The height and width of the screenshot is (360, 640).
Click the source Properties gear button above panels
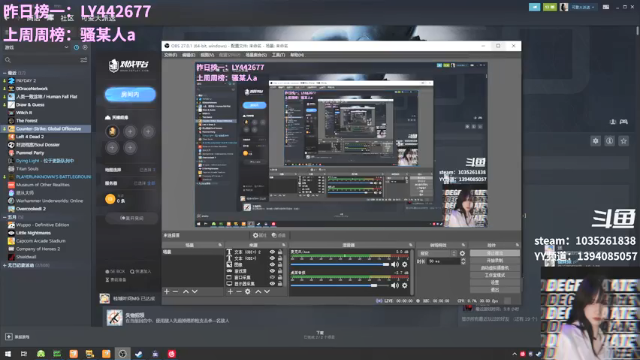tap(259, 235)
